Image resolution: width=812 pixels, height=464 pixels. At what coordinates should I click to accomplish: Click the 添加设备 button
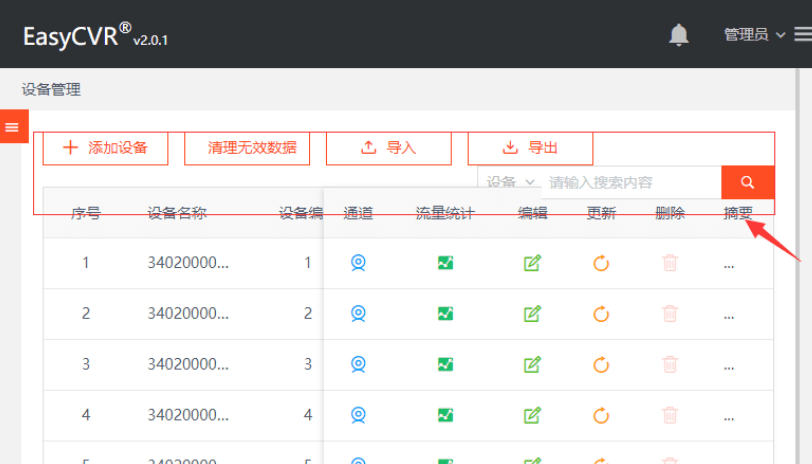pyautogui.click(x=106, y=148)
